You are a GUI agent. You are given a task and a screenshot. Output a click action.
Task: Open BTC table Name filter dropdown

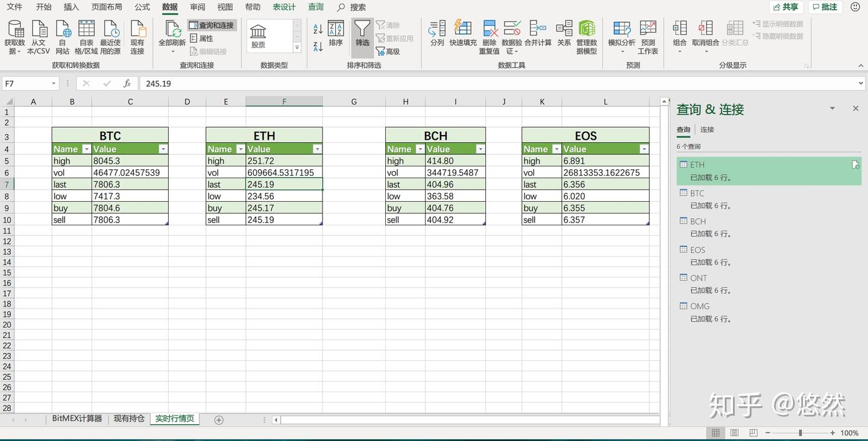pyautogui.click(x=86, y=149)
